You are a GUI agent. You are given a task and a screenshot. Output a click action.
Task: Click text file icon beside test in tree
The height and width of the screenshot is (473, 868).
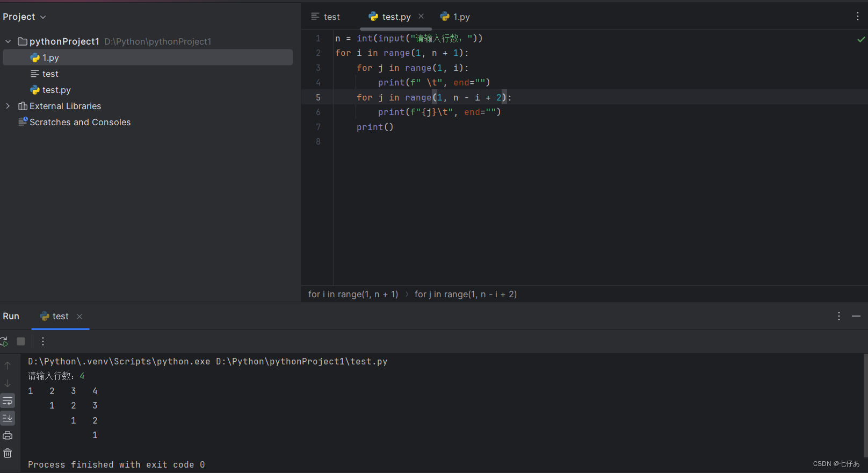pos(35,74)
